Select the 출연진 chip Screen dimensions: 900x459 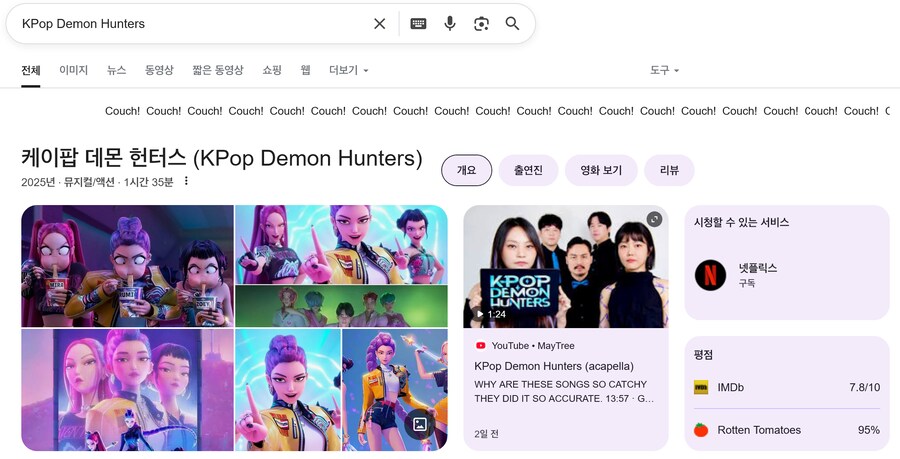coord(528,170)
